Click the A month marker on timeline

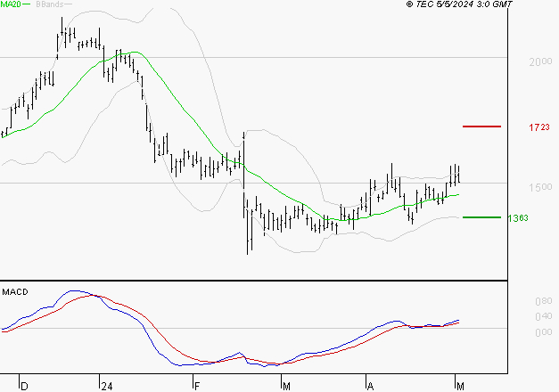pyautogui.click(x=370, y=387)
